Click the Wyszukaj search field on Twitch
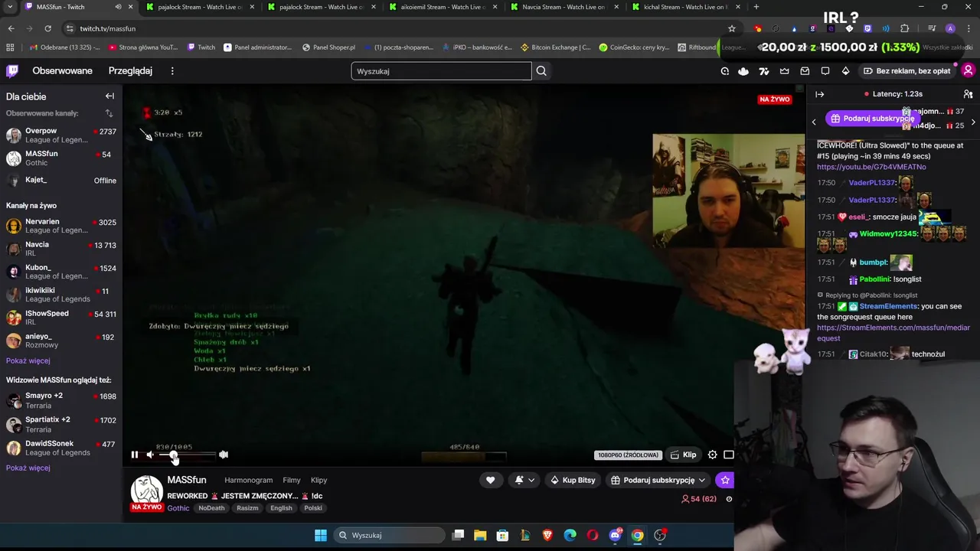 (441, 71)
